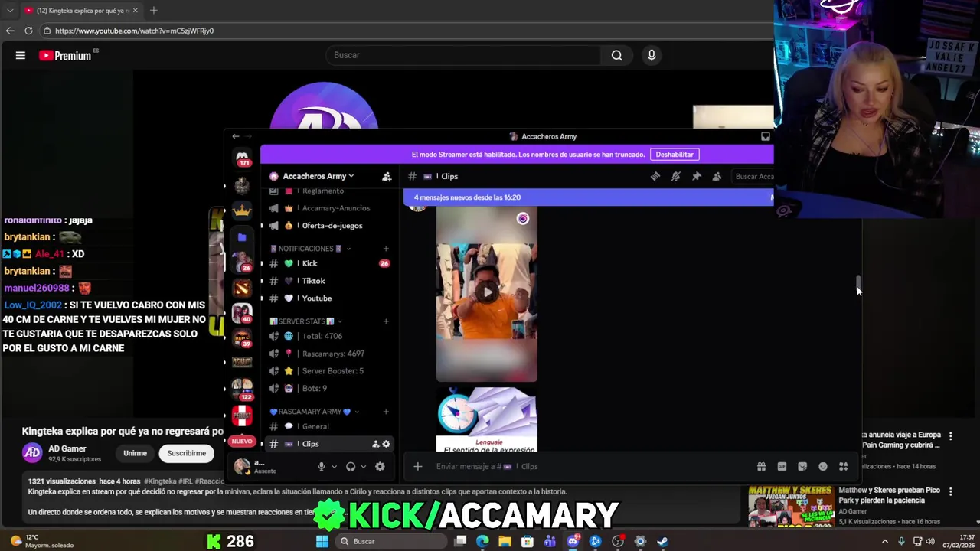Focus the YouTube Buscar search box

tap(463, 55)
